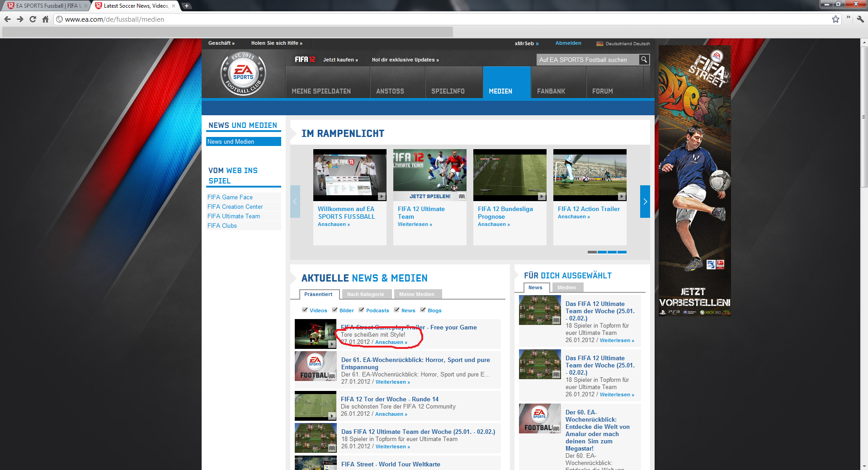Click the FIFA 12 logo in header
Image resolution: width=868 pixels, height=470 pixels.
click(x=305, y=60)
